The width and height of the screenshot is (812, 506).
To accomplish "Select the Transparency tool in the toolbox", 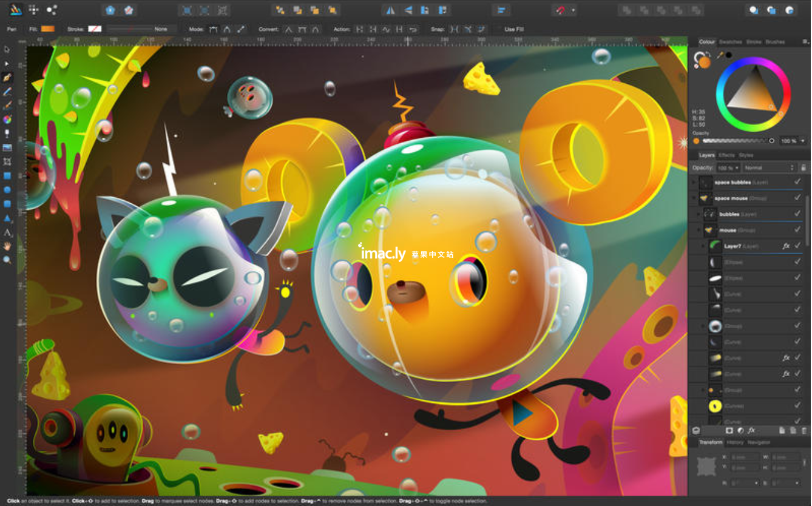I will click(x=7, y=133).
